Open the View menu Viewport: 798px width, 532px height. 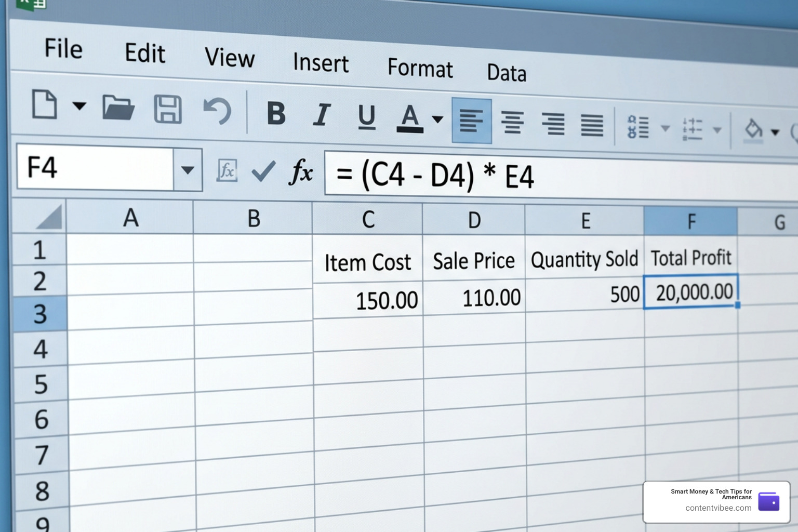pyautogui.click(x=230, y=57)
